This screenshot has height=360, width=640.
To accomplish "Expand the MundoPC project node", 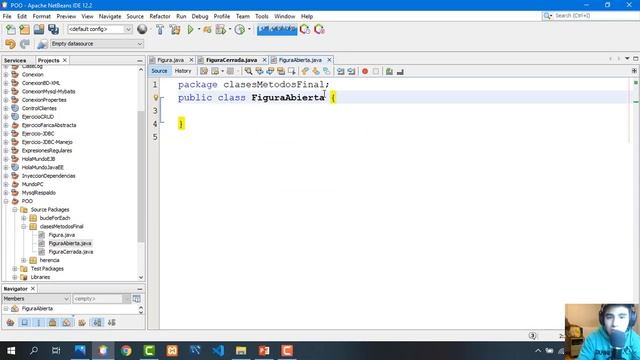I will pyautogui.click(x=6, y=184).
